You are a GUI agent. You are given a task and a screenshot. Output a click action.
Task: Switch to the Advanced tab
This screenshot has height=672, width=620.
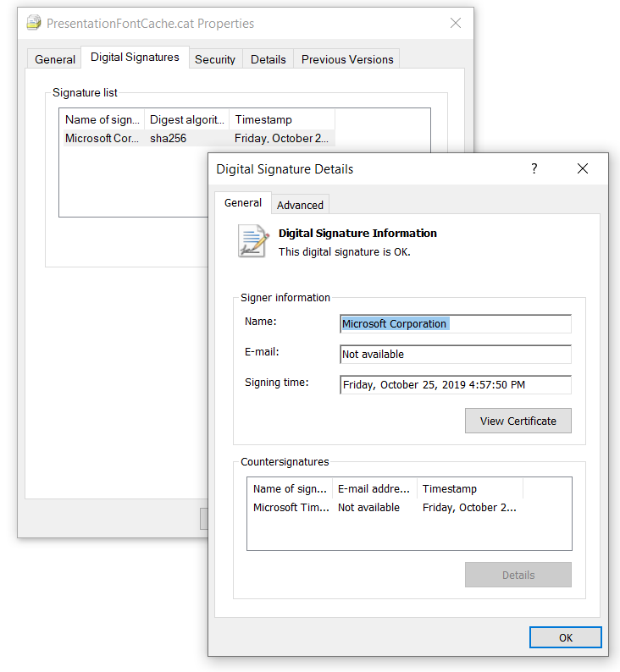click(300, 205)
